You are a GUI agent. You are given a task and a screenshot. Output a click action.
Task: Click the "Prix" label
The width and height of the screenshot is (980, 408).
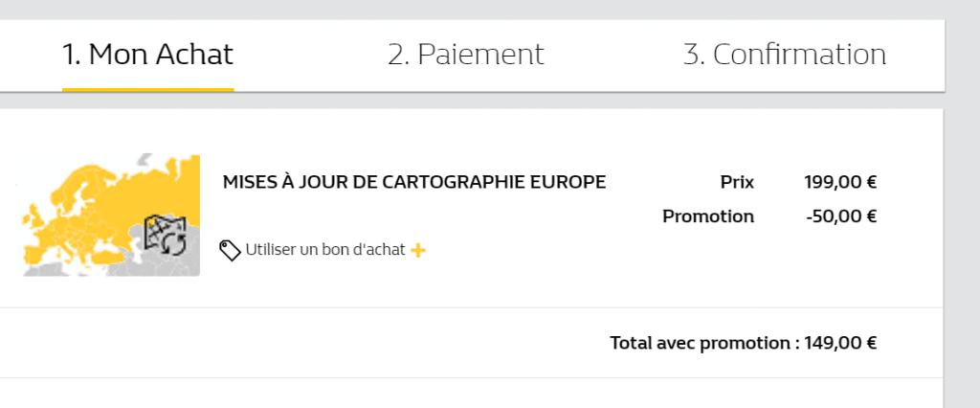pos(737,182)
